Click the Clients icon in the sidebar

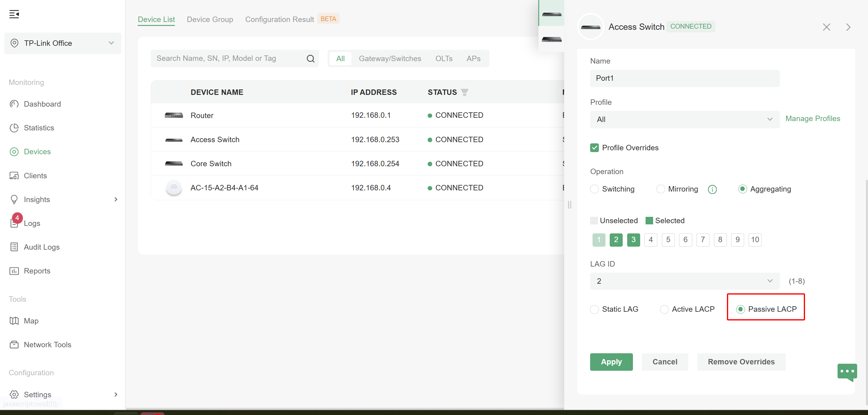pyautogui.click(x=14, y=176)
